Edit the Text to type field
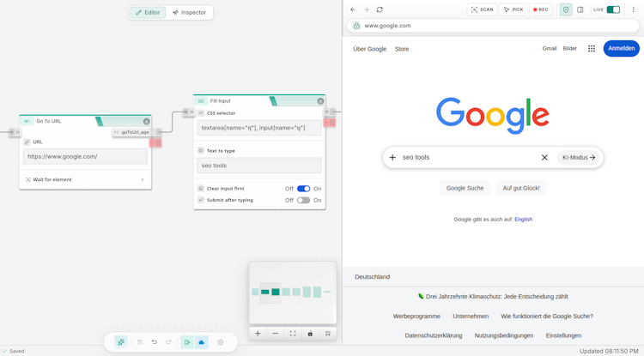Viewport: 644px width, 356px height. pyautogui.click(x=259, y=166)
